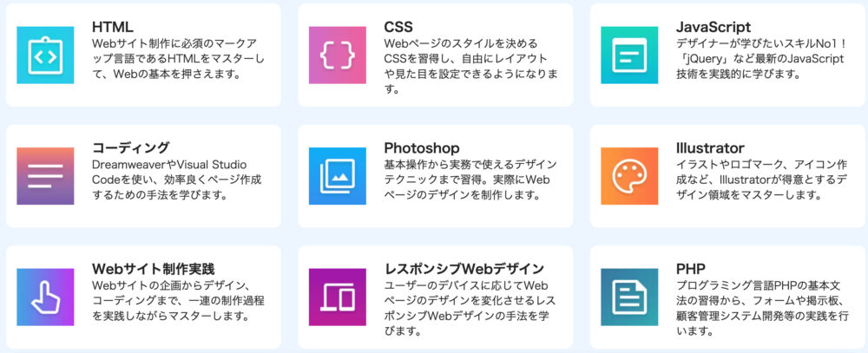
Task: Open the Photoshop heading
Action: (x=422, y=148)
